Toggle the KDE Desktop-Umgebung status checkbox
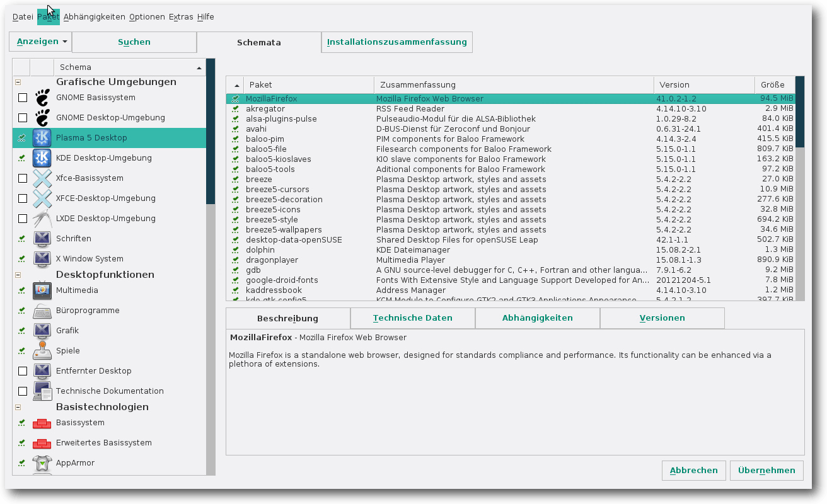This screenshot has height=504, width=827. click(x=22, y=158)
